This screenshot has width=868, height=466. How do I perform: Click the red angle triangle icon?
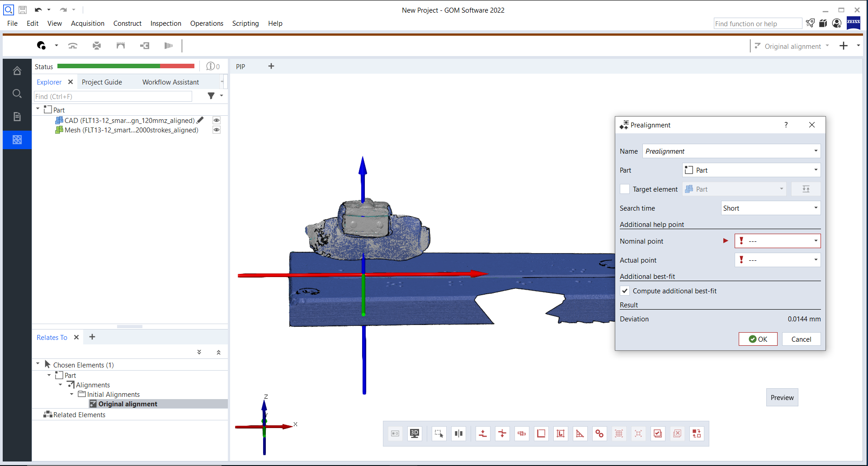580,433
